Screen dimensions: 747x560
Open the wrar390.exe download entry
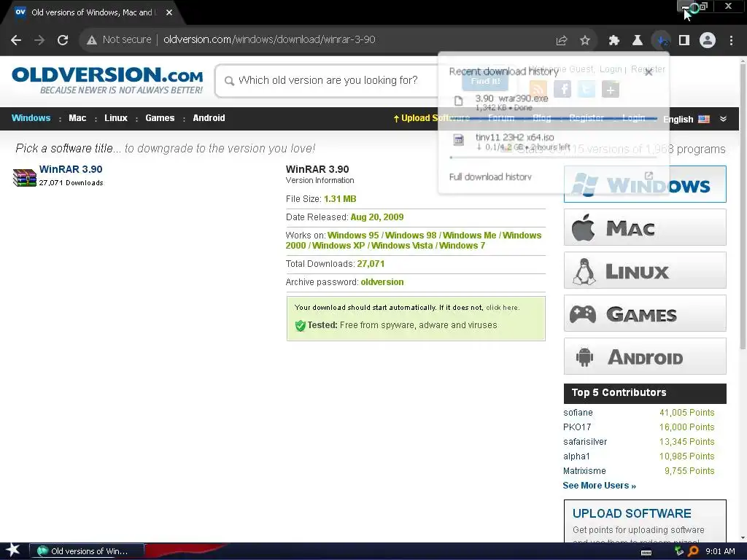(553, 102)
